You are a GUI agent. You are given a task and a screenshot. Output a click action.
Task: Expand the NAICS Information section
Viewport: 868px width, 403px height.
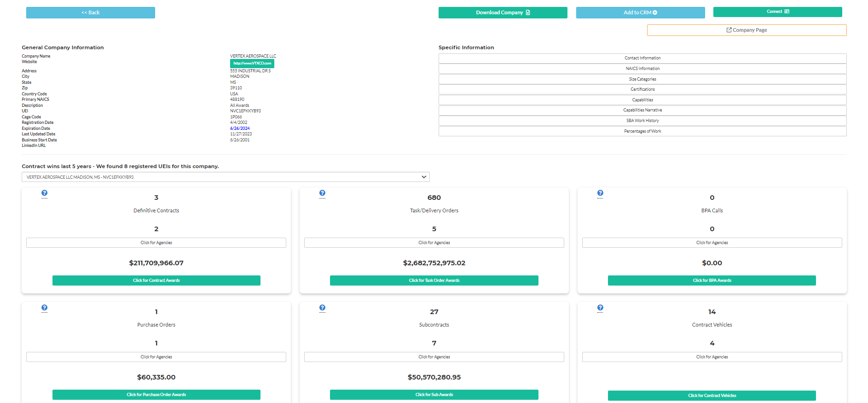click(x=642, y=69)
